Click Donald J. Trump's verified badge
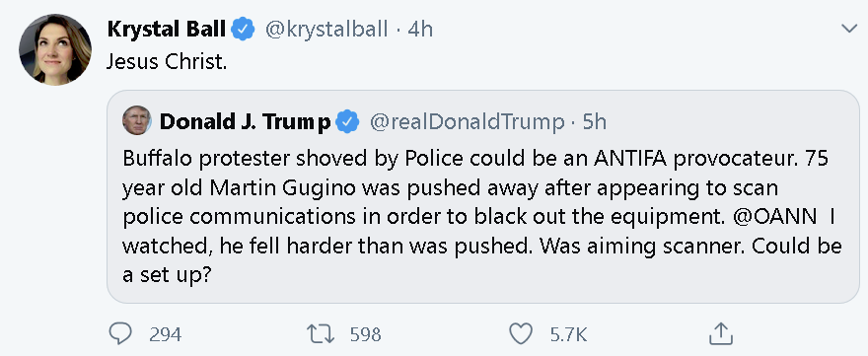The height and width of the screenshot is (356, 868). pyautogui.click(x=348, y=122)
